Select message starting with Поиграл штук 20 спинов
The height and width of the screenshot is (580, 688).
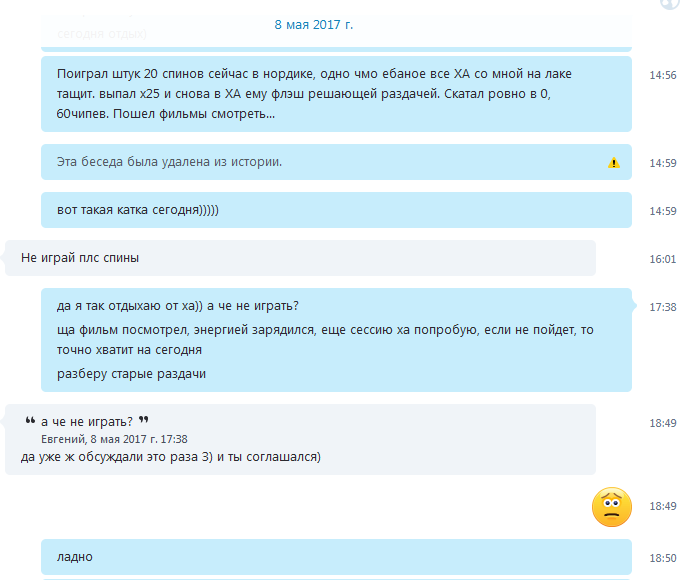(336, 94)
